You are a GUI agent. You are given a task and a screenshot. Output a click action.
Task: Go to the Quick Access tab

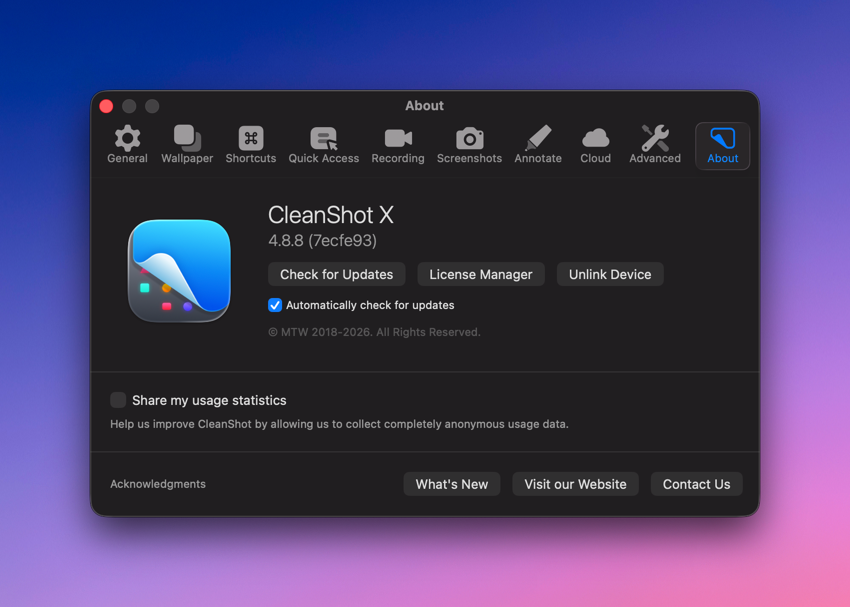click(x=324, y=145)
